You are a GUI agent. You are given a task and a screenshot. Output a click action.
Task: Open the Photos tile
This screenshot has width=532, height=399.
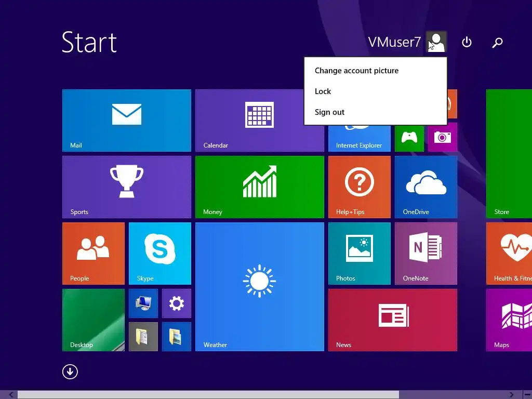pos(360,254)
